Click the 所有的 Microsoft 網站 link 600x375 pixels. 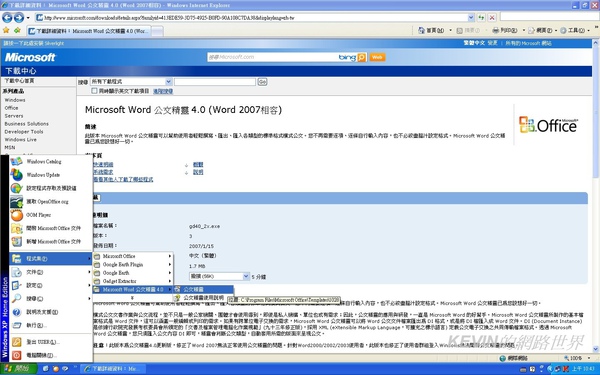[x=528, y=43]
